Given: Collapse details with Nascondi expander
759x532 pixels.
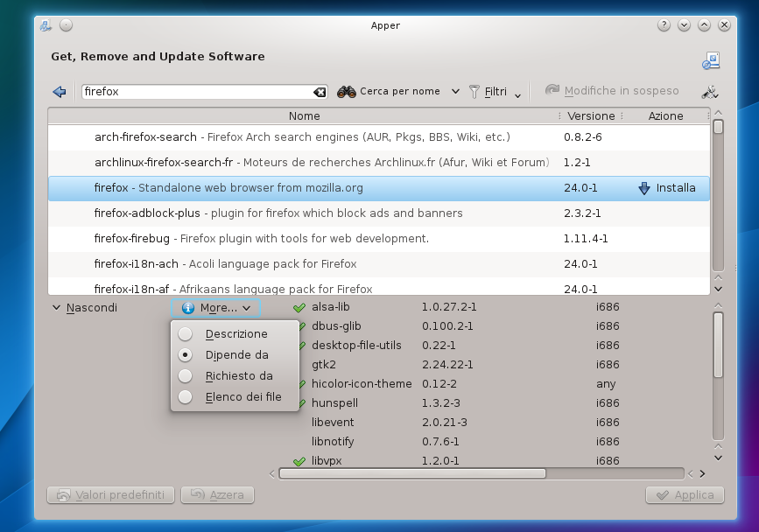Looking at the screenshot, I should [x=85, y=308].
